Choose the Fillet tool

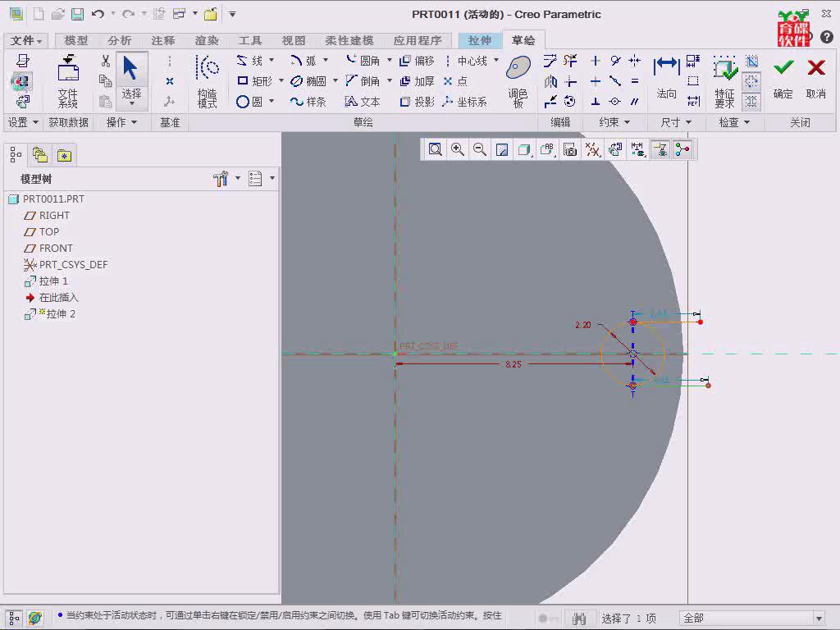pyautogui.click(x=363, y=61)
